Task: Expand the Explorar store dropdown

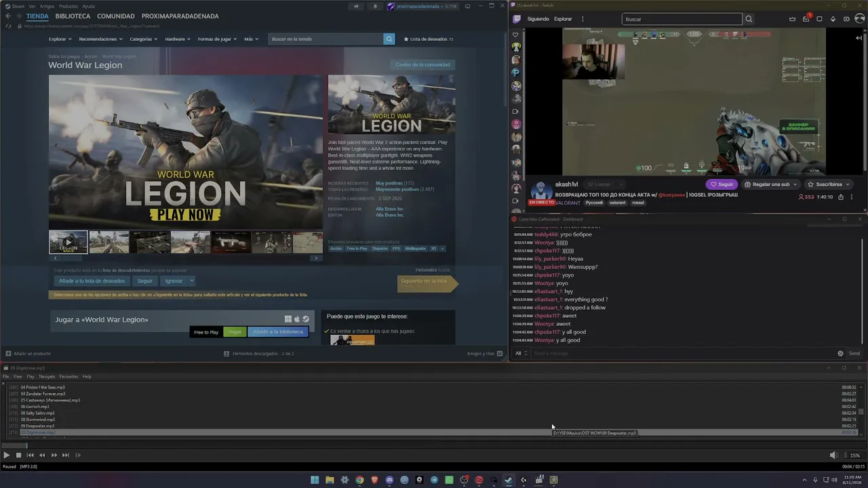Action: [x=60, y=39]
